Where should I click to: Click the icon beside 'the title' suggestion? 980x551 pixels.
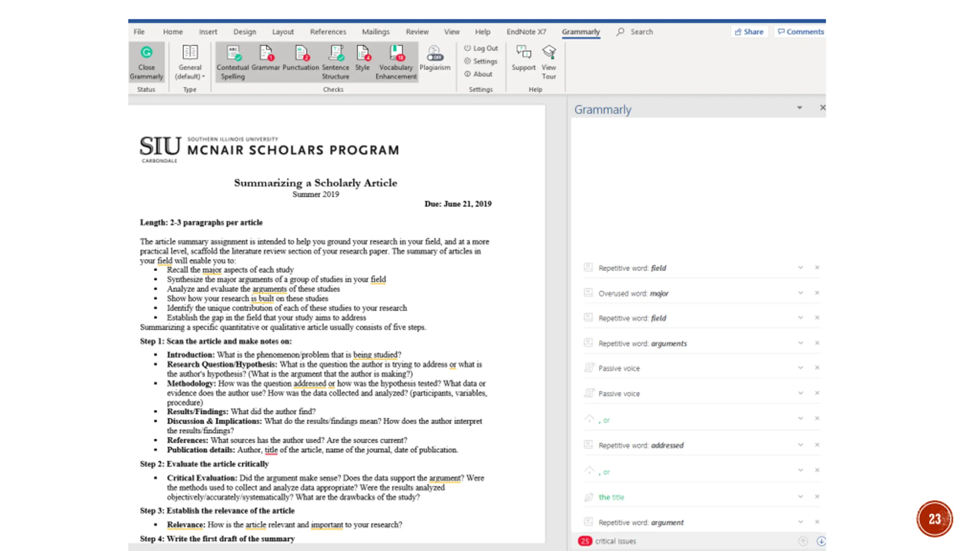point(588,497)
